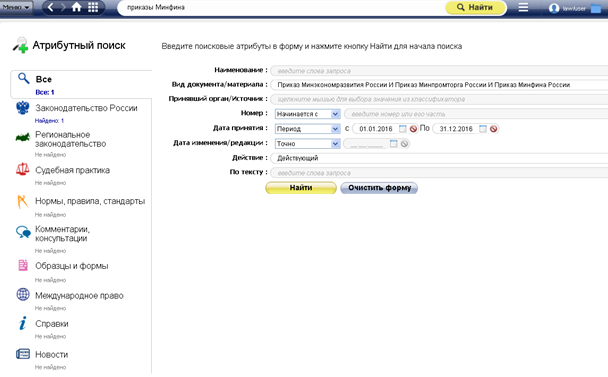Open calendar for start date 01.01.2016
The height and width of the screenshot is (377, 608).
[x=403, y=128]
